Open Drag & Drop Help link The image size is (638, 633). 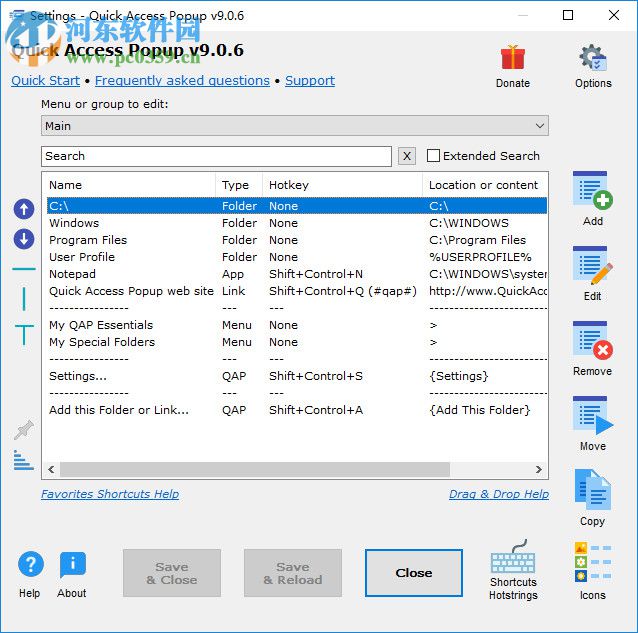coord(499,494)
